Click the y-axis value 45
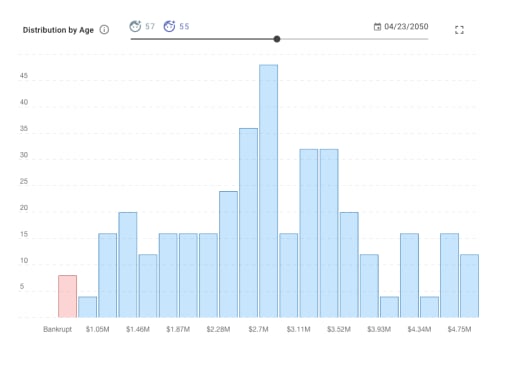 (x=24, y=76)
